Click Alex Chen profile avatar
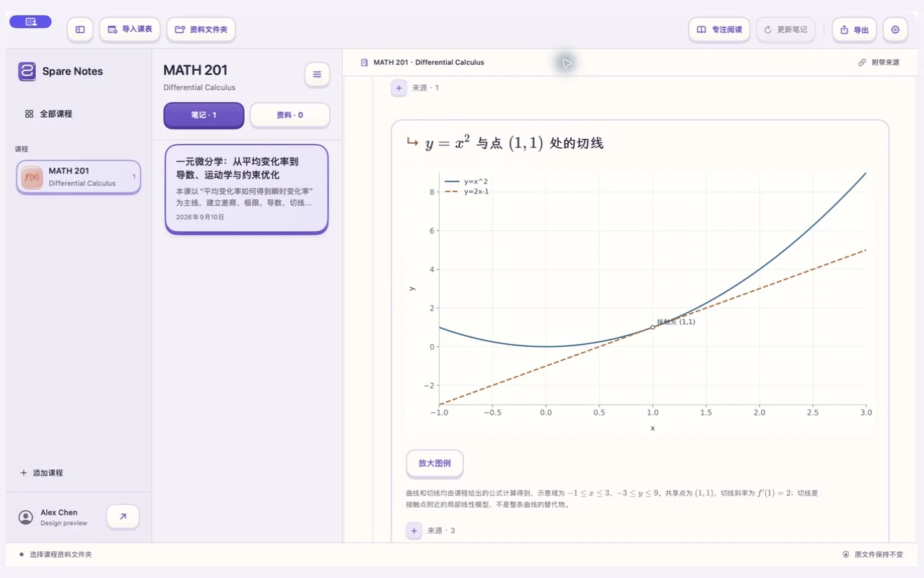The width and height of the screenshot is (924, 578). (x=26, y=517)
